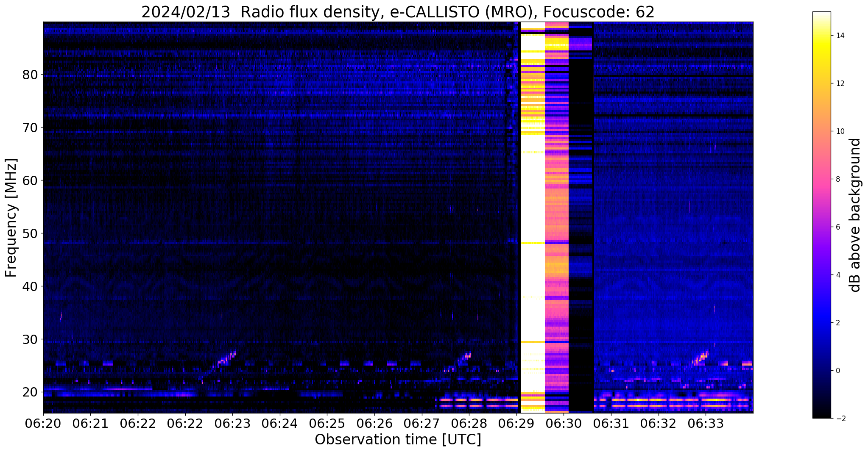Click the 06:32 time tick label
Screen dimensions: 868x452
click(658, 423)
